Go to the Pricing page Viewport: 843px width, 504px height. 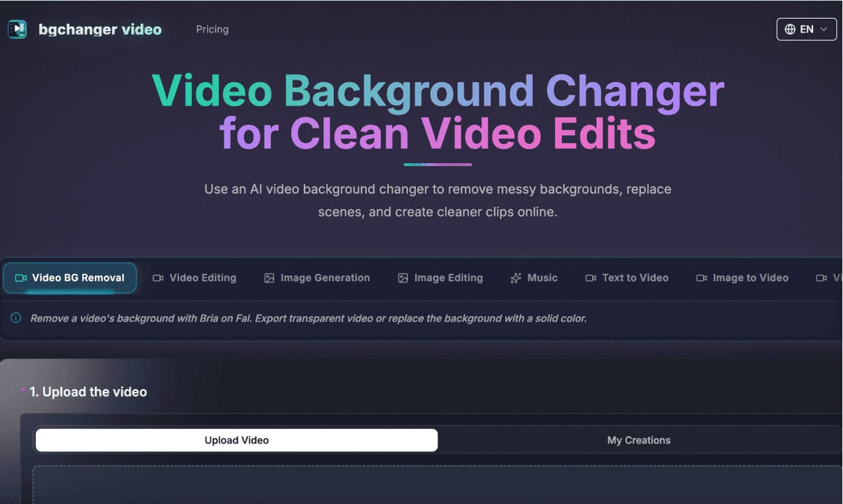click(x=212, y=29)
